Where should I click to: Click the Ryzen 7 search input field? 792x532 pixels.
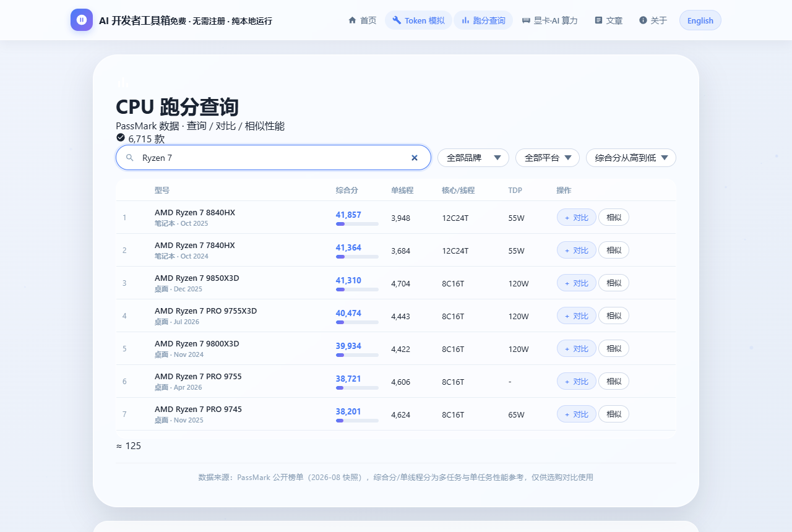click(x=273, y=158)
